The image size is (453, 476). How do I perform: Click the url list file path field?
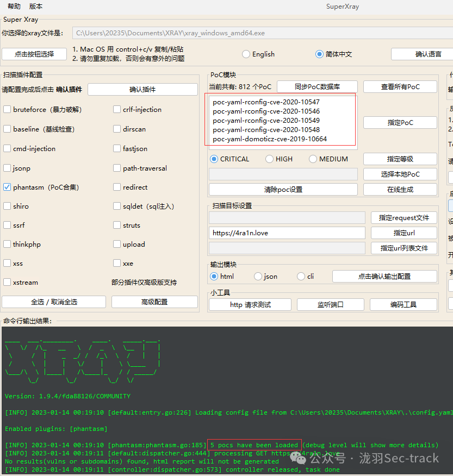coord(287,248)
